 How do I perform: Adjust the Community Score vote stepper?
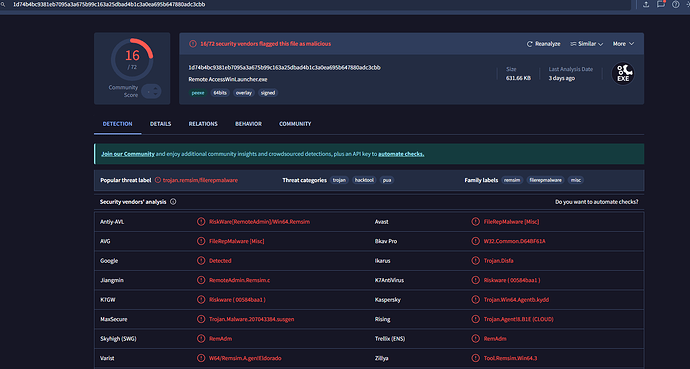[151, 91]
